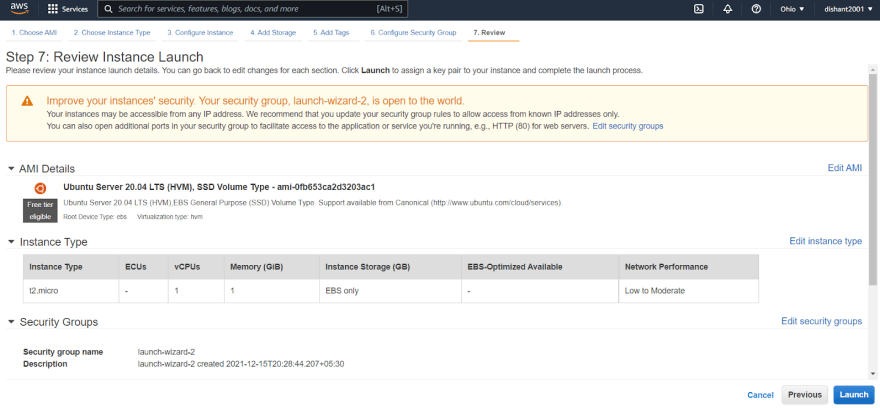Click Edit security groups link in the warning
880x408 pixels.
coord(628,126)
